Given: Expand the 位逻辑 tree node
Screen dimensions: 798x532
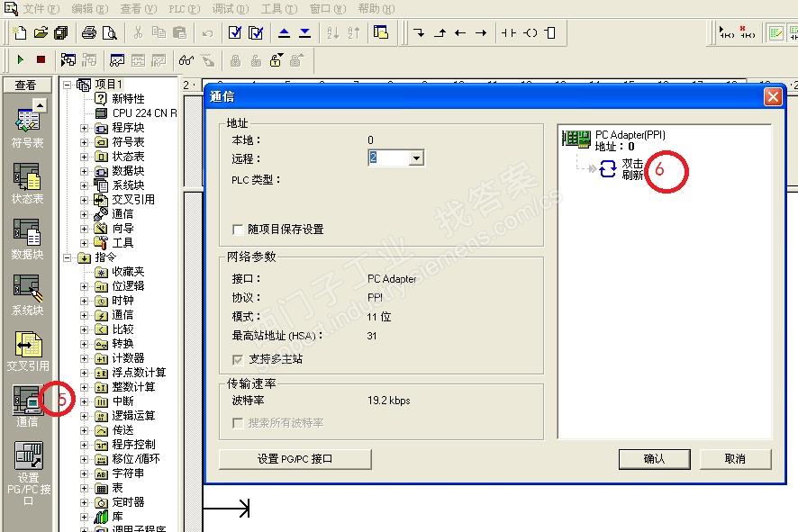Looking at the screenshot, I should point(85,287).
